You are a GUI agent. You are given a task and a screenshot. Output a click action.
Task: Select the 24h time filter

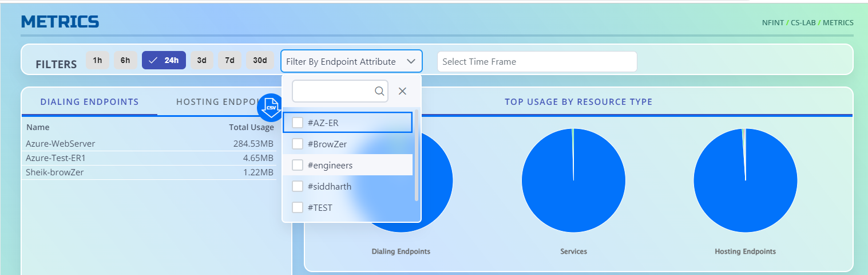point(164,60)
